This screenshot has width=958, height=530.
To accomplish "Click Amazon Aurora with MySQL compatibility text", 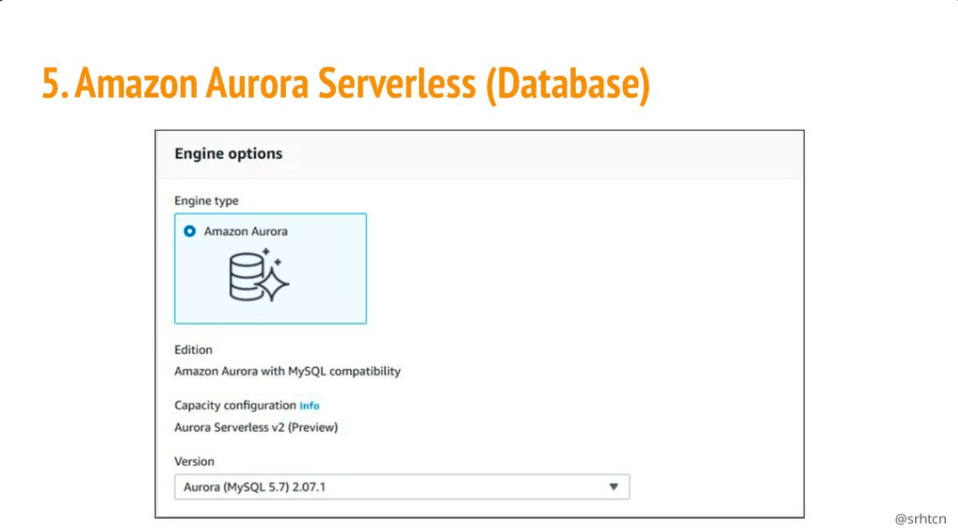I will (x=287, y=371).
